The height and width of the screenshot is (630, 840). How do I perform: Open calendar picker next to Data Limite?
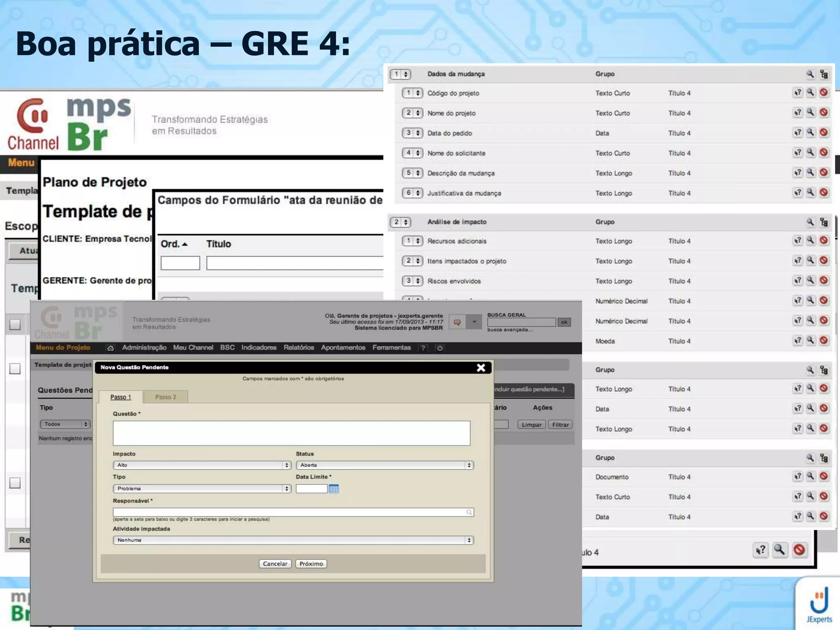click(333, 488)
